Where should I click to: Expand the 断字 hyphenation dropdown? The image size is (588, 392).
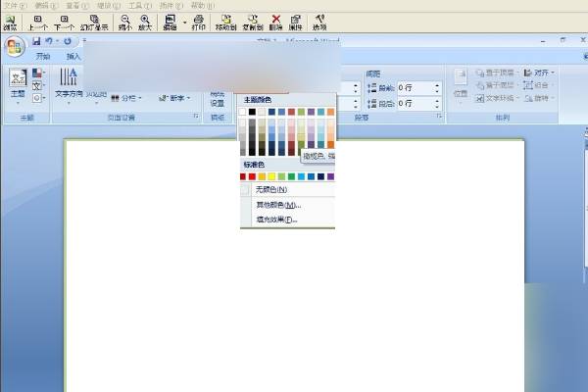tap(174, 98)
